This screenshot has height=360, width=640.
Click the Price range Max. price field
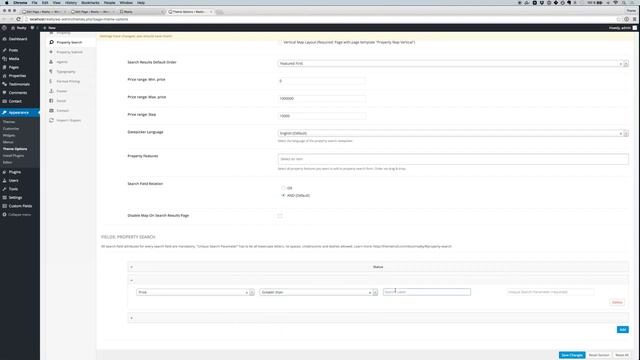tap(322, 98)
